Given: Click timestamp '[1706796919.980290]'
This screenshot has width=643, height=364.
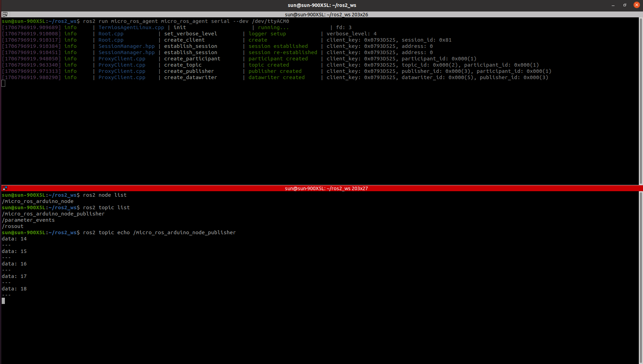Looking at the screenshot, I should (x=31, y=77).
